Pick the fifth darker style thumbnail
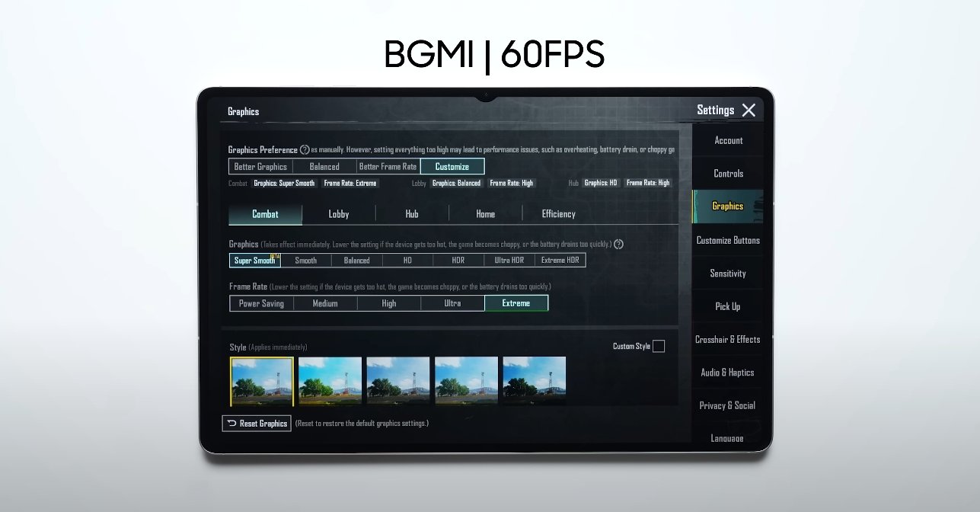This screenshot has height=512, width=980. (534, 381)
